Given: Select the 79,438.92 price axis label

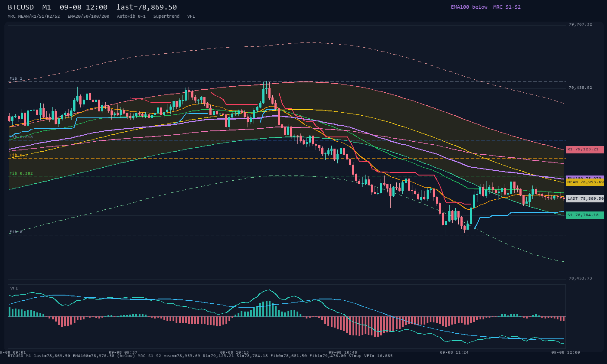Looking at the screenshot, I should point(580,88).
